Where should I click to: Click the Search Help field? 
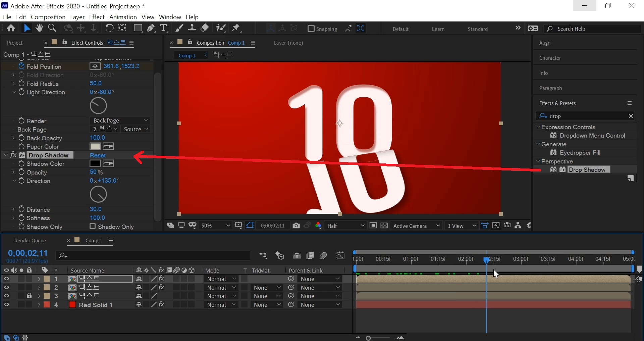593,29
